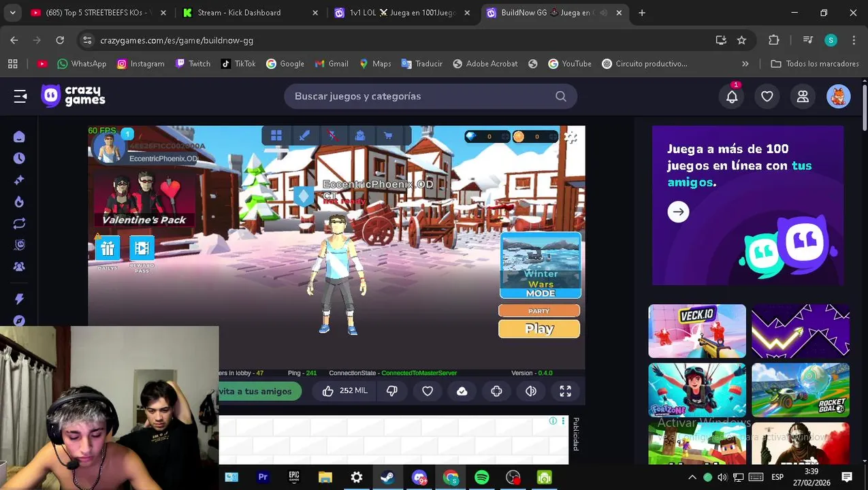
Task: Open the Valentine's Pack offer banner
Action: point(144,199)
